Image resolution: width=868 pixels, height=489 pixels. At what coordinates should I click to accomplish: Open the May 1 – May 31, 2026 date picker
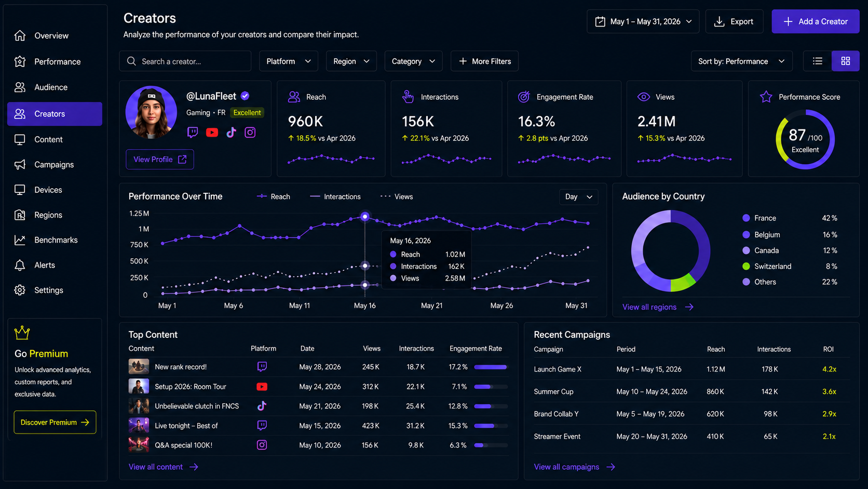click(x=643, y=21)
